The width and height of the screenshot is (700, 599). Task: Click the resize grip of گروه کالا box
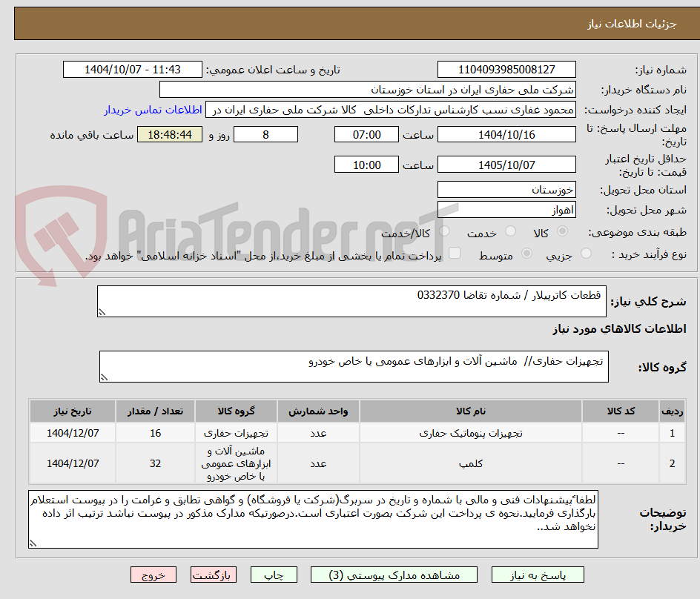click(x=104, y=377)
